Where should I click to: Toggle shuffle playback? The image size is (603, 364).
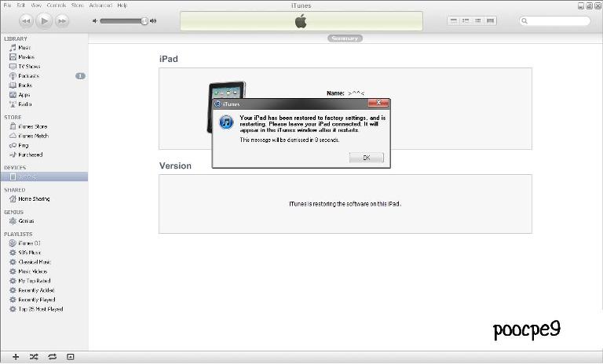(34, 357)
